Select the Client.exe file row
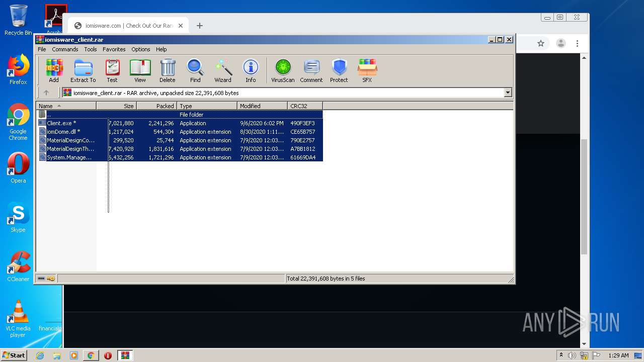644x362 pixels. pos(180,123)
